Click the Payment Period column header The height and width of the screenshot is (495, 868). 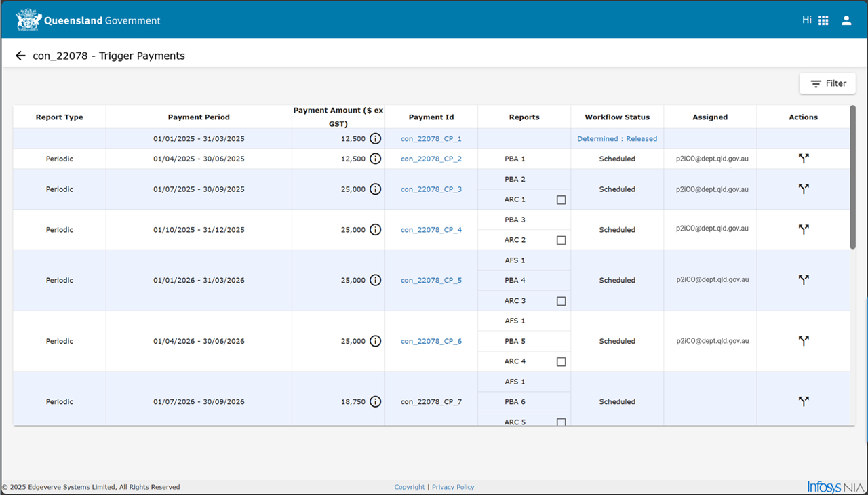click(199, 117)
